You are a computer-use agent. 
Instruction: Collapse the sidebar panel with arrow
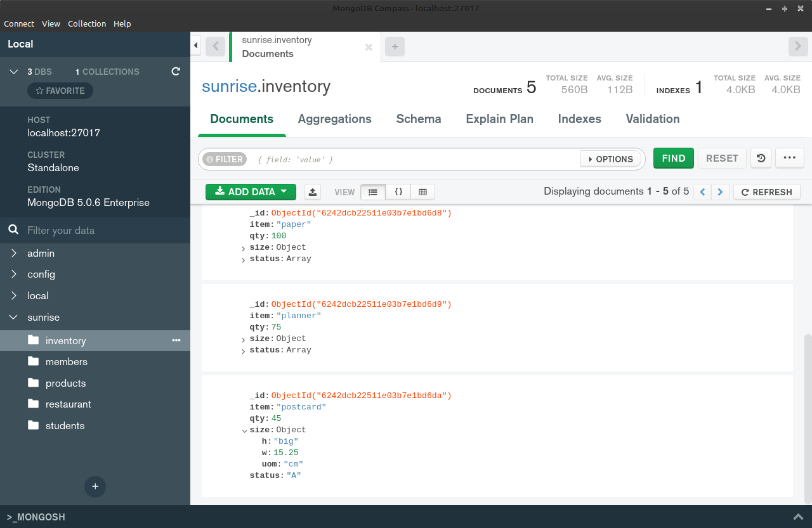tap(196, 46)
